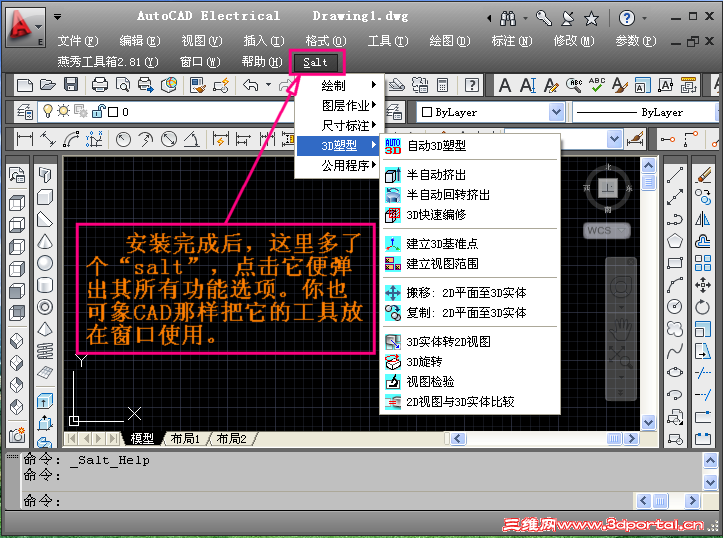
Task: Expand the Undo history dropdown arrow
Action: [268, 85]
